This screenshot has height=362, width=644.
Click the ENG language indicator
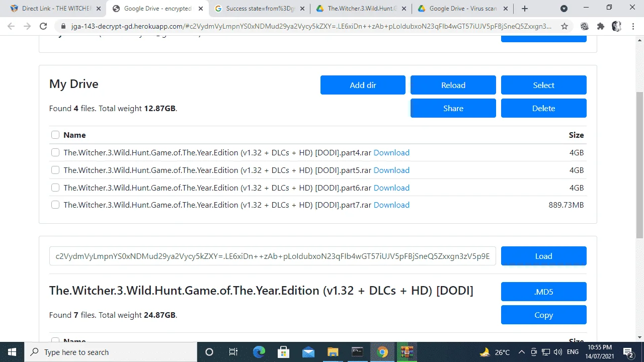click(x=573, y=352)
